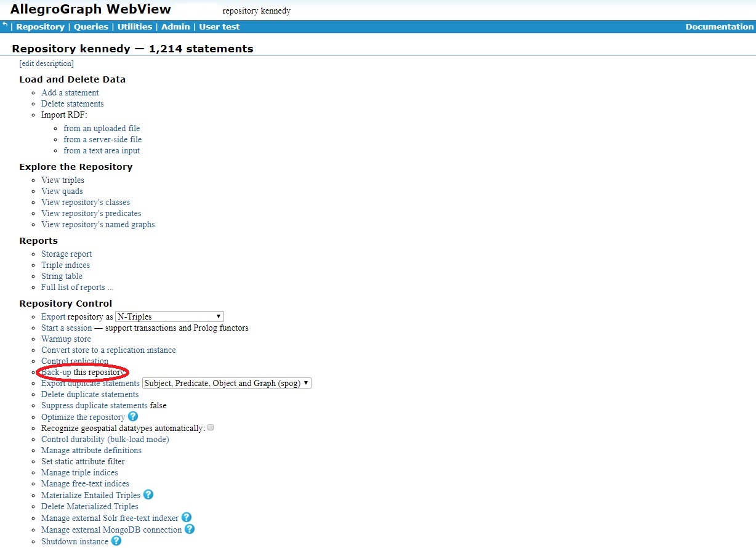Enable recognize geospatial datatypes automatically

210,427
